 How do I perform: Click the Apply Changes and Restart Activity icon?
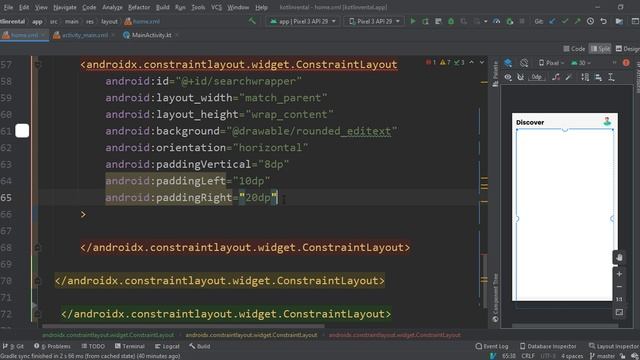coord(426,21)
